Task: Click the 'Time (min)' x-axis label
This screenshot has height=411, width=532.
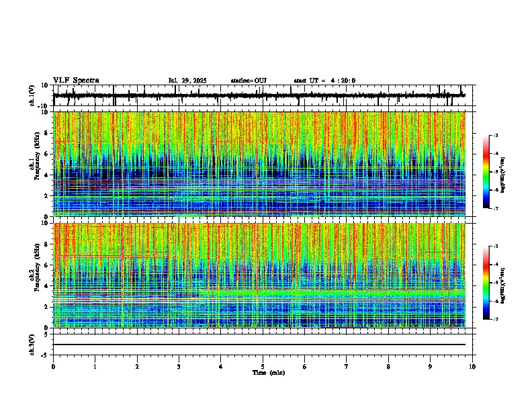Action: (269, 373)
